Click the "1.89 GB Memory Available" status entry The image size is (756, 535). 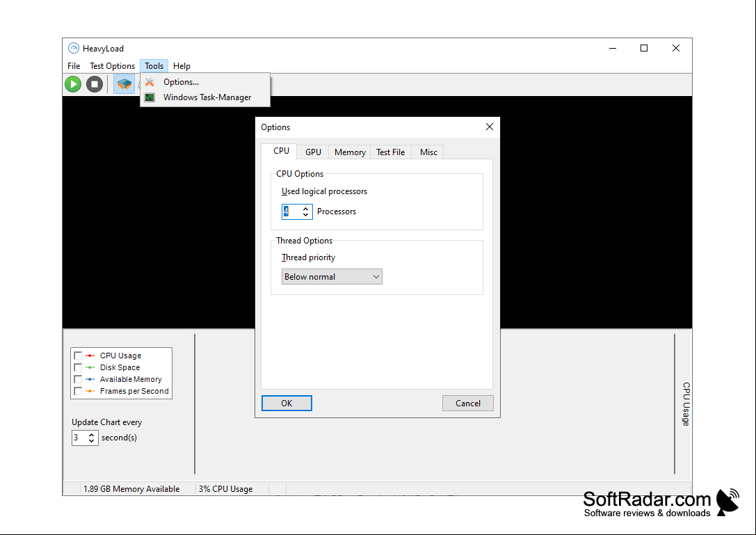[131, 488]
